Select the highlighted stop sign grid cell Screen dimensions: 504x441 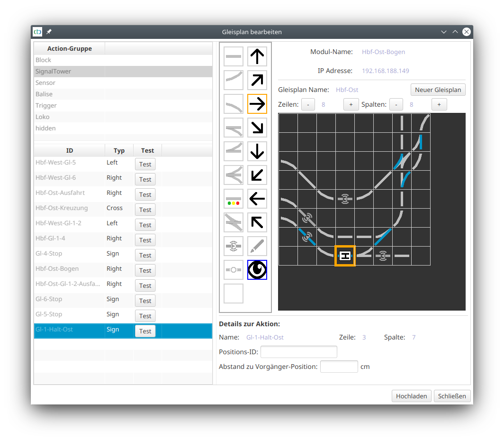[x=345, y=256]
